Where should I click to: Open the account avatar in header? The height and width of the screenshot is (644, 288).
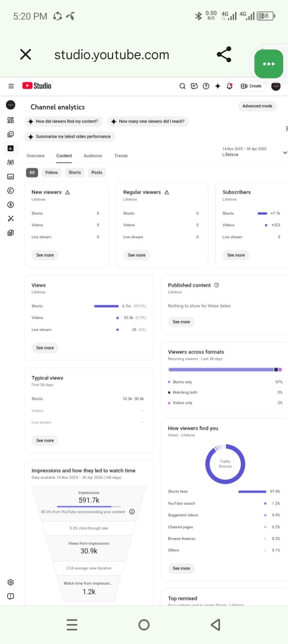pos(276,86)
